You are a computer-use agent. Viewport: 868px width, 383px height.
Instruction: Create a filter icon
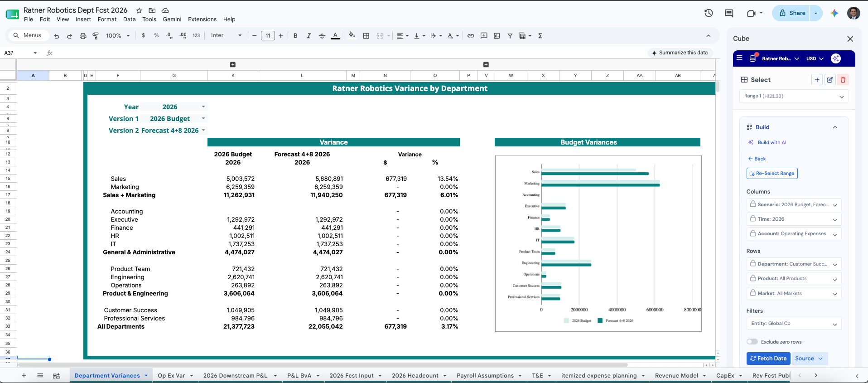tap(510, 36)
